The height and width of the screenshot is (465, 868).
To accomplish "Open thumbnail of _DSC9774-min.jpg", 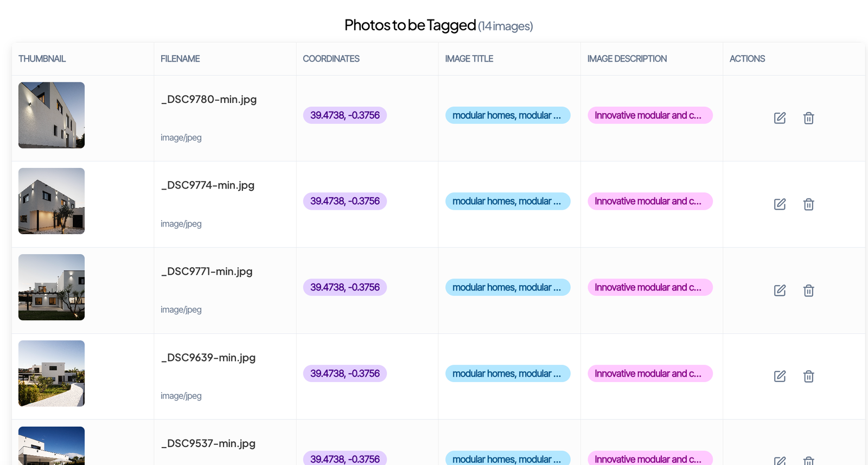I will click(x=52, y=201).
